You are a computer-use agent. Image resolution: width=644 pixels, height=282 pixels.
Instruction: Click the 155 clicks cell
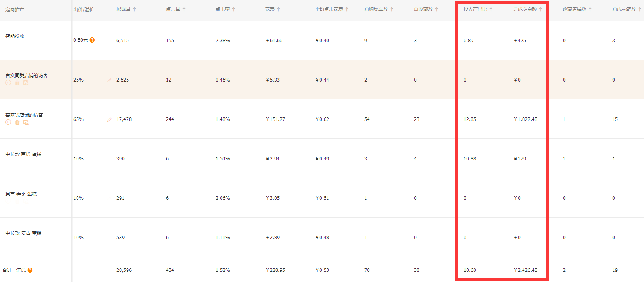point(170,41)
